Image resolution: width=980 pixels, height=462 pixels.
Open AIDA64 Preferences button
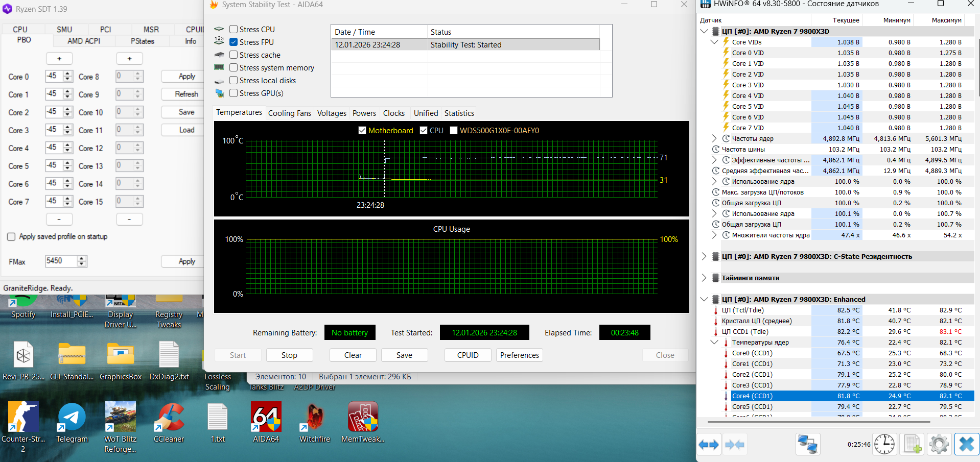[520, 355]
